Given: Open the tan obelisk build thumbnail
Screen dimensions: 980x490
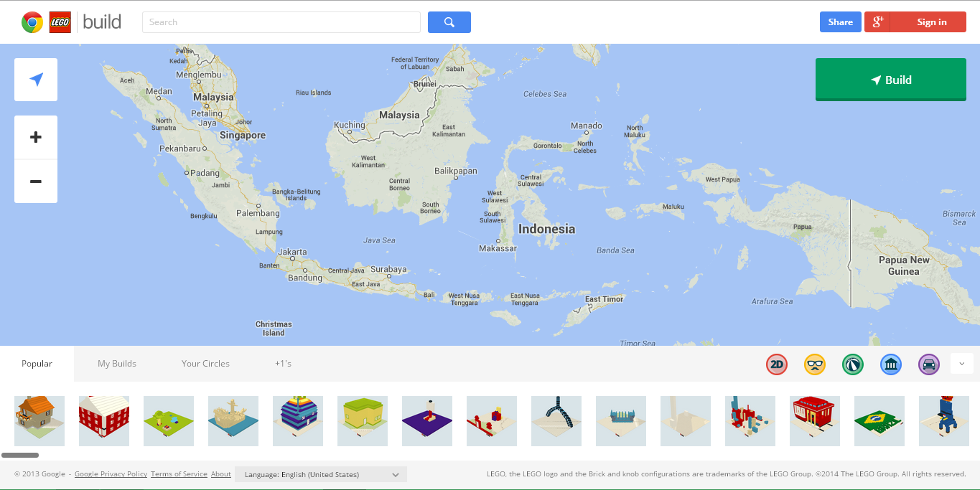Looking at the screenshot, I should pos(686,421).
